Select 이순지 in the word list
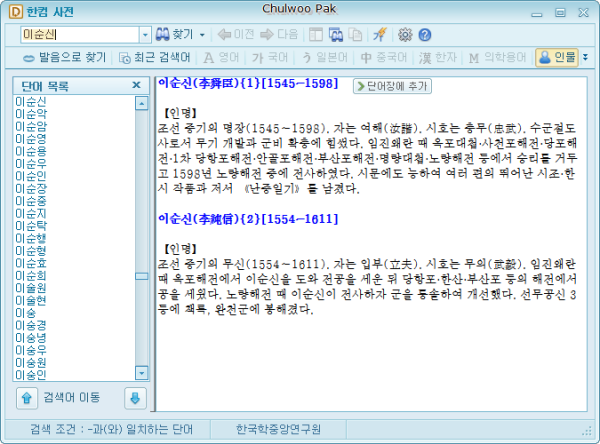This screenshot has height=444, width=600. [31, 214]
